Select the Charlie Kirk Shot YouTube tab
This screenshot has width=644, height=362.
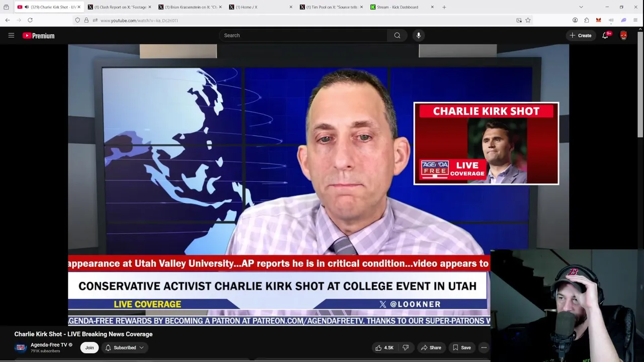click(49, 7)
